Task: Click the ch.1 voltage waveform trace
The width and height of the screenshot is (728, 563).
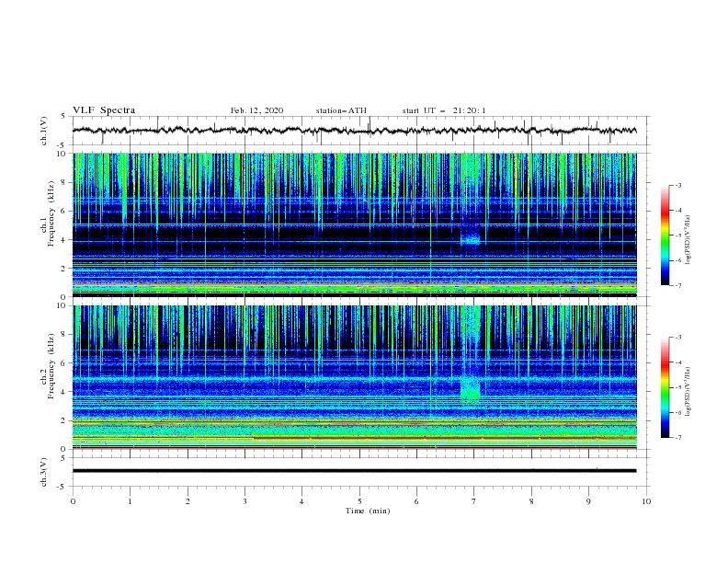Action: point(354,131)
